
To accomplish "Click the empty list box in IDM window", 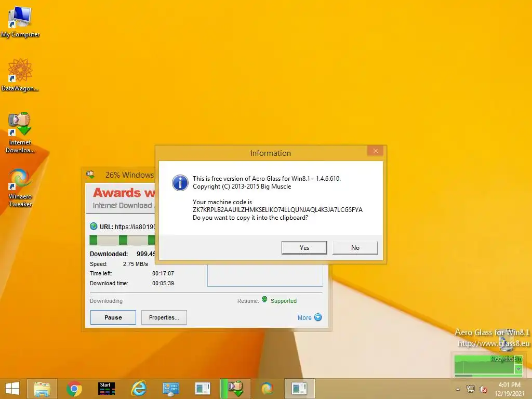I will click(265, 275).
